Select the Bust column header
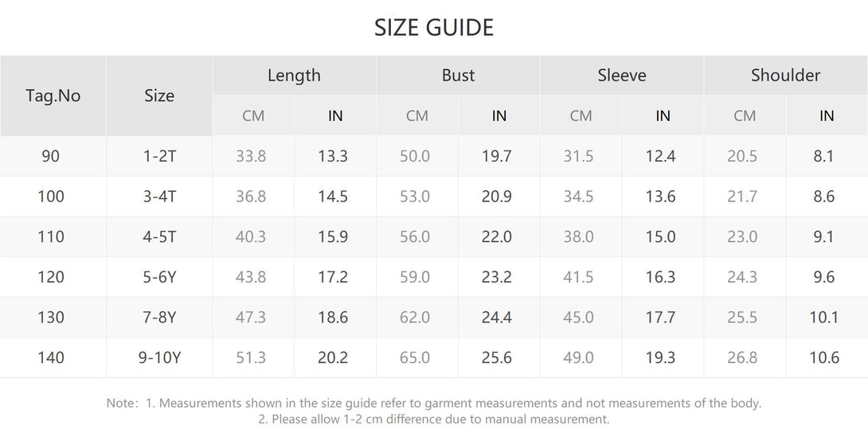The width and height of the screenshot is (868, 445). pos(458,76)
